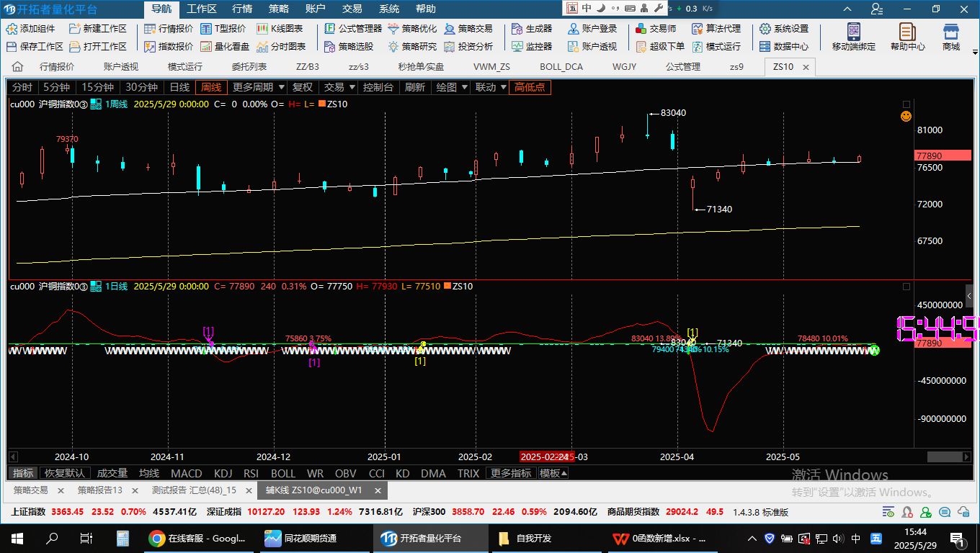Click 交易师 toolbar icon
This screenshot has width=980, height=553.
click(x=641, y=29)
